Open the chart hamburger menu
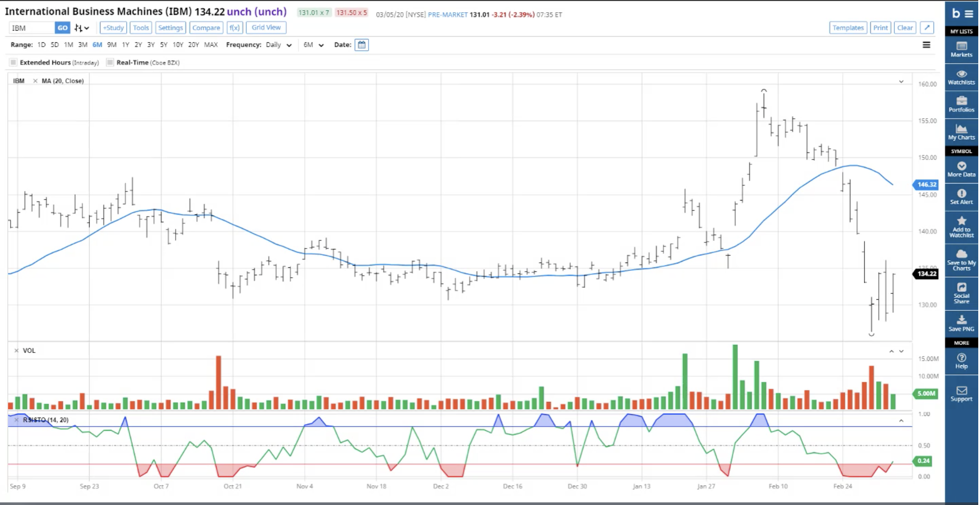The image size is (980, 505). click(927, 45)
